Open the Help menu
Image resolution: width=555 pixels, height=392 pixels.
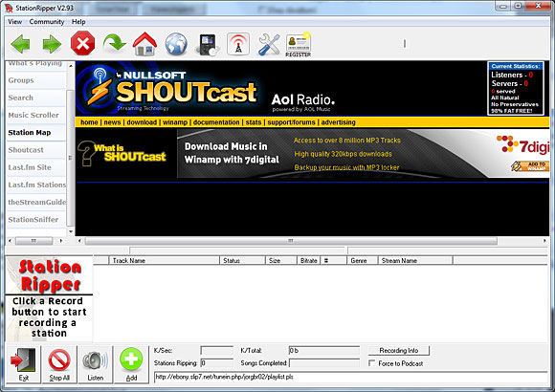tap(78, 22)
